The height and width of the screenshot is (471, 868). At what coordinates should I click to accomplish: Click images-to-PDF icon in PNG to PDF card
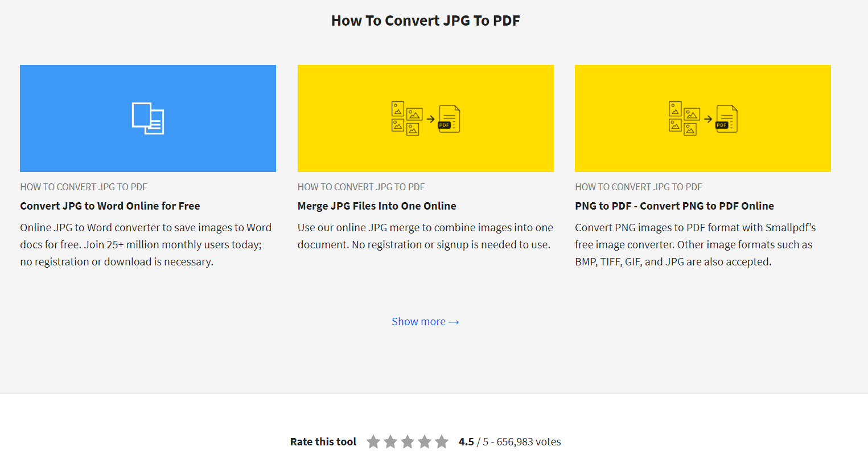tap(703, 118)
